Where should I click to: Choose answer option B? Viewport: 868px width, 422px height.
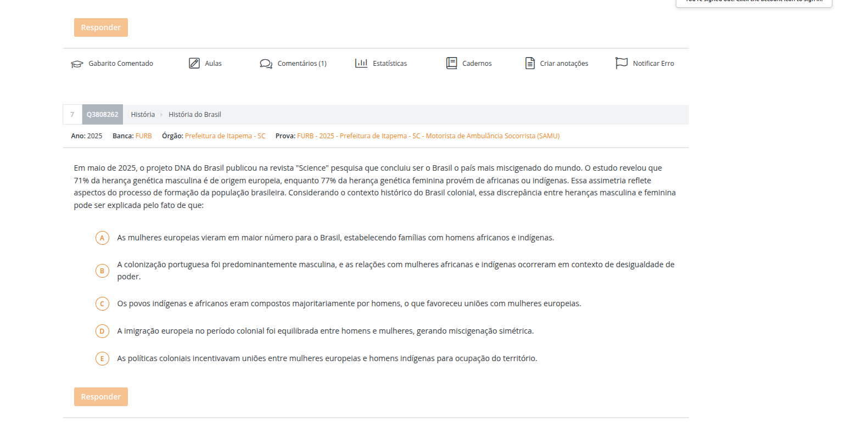102,271
